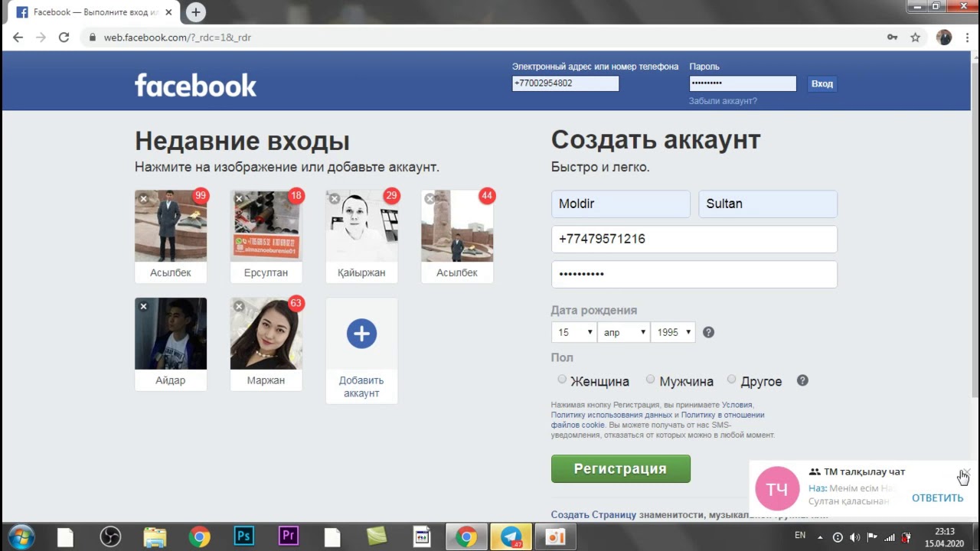980x551 pixels.
Task: Click the Добавить аккаунт label
Action: 361,386
